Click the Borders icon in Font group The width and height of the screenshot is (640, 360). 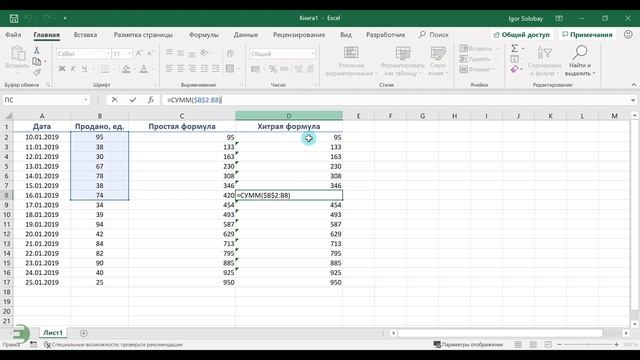tap(105, 69)
